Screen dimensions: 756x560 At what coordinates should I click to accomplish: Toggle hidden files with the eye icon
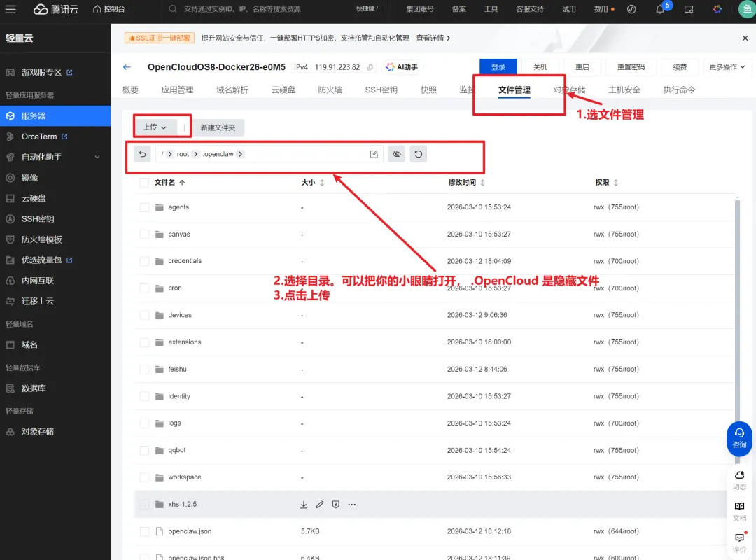point(396,154)
